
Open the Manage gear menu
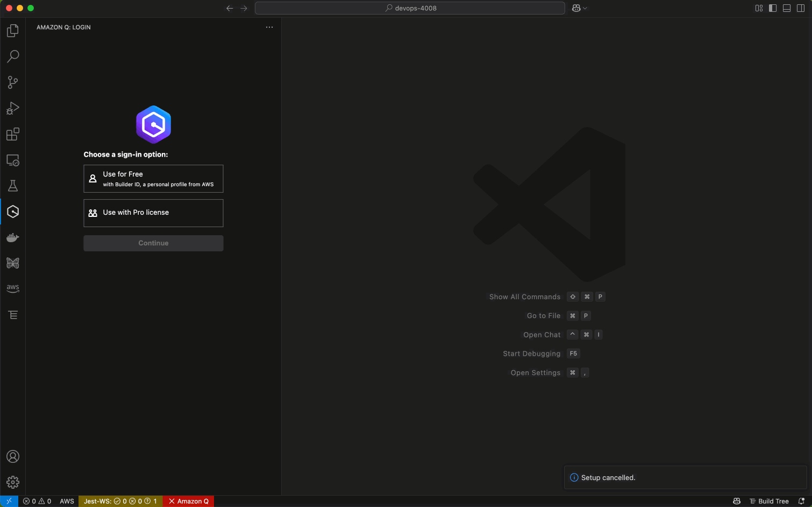click(x=13, y=482)
